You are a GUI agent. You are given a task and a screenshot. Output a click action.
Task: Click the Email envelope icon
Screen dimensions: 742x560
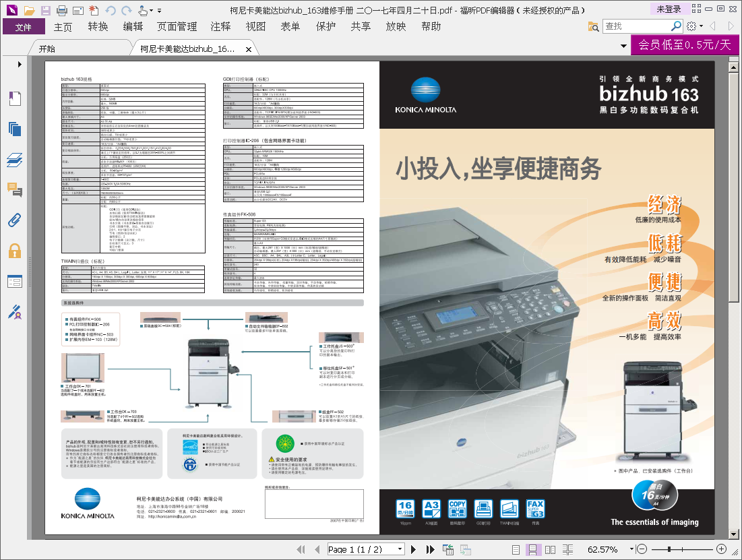click(78, 10)
